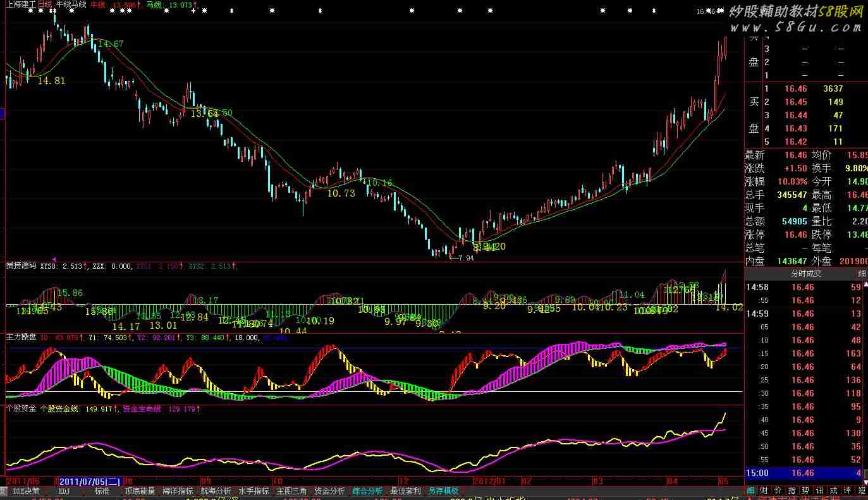Image resolution: width=868 pixels, height=500 pixels.
Task: Click the 分时成交 panel header
Action: point(806,274)
